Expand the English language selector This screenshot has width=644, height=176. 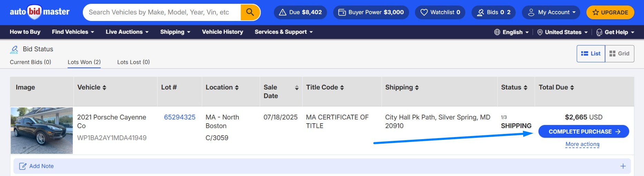(x=511, y=32)
